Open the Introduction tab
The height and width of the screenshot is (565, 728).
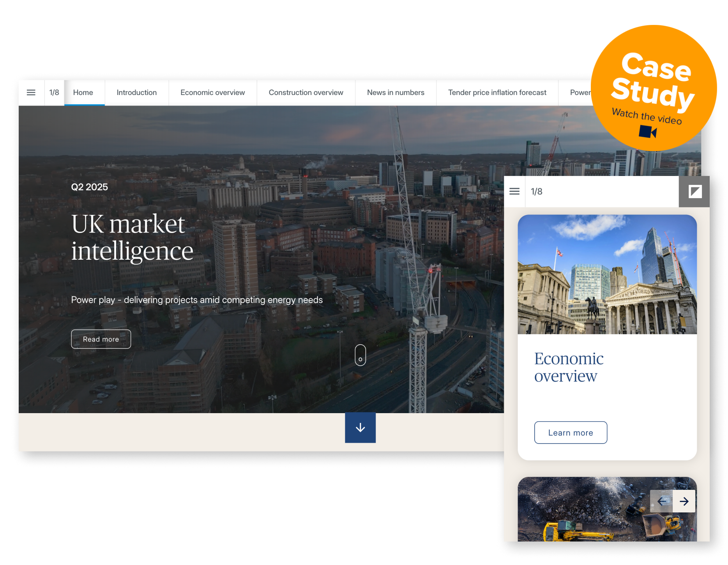pos(136,93)
